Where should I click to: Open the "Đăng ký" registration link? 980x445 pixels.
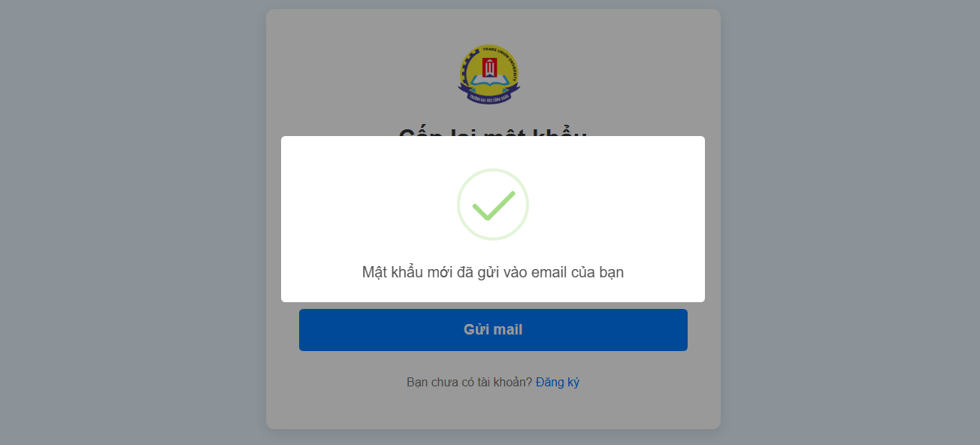point(558,382)
